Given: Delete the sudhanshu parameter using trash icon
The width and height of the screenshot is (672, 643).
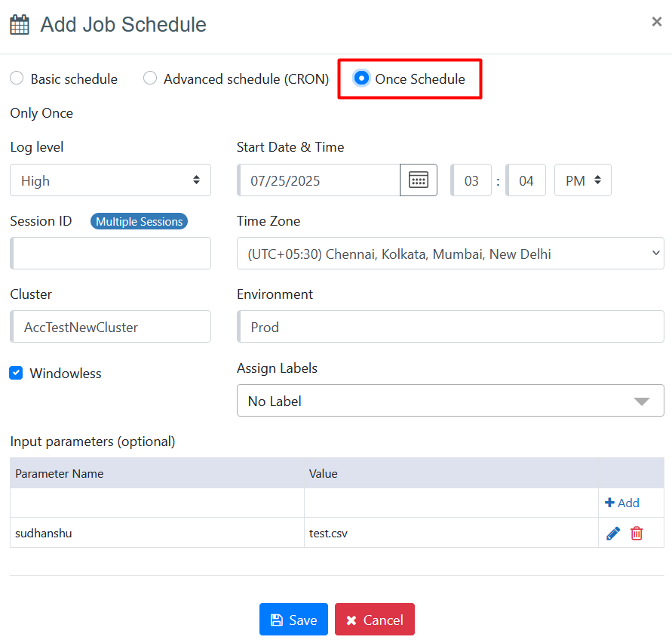Looking at the screenshot, I should (637, 534).
